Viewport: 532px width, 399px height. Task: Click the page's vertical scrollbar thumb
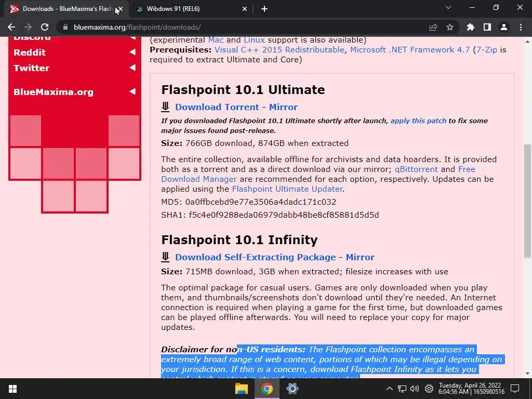point(527,201)
